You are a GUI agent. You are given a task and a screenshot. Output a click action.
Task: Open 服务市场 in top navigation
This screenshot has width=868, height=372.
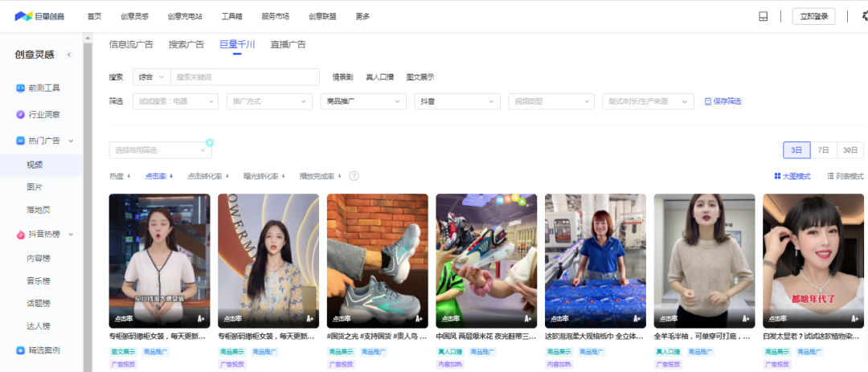point(276,17)
